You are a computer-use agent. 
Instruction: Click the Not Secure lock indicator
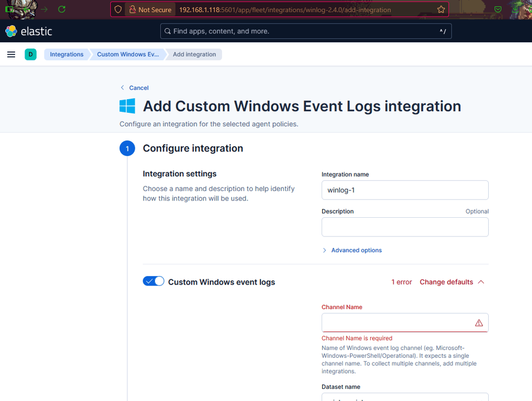[x=150, y=9]
